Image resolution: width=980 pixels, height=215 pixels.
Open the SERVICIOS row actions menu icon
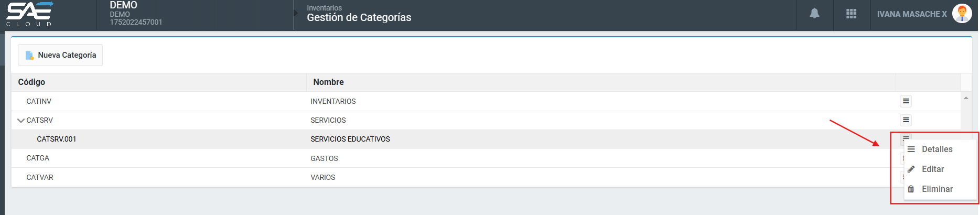906,120
